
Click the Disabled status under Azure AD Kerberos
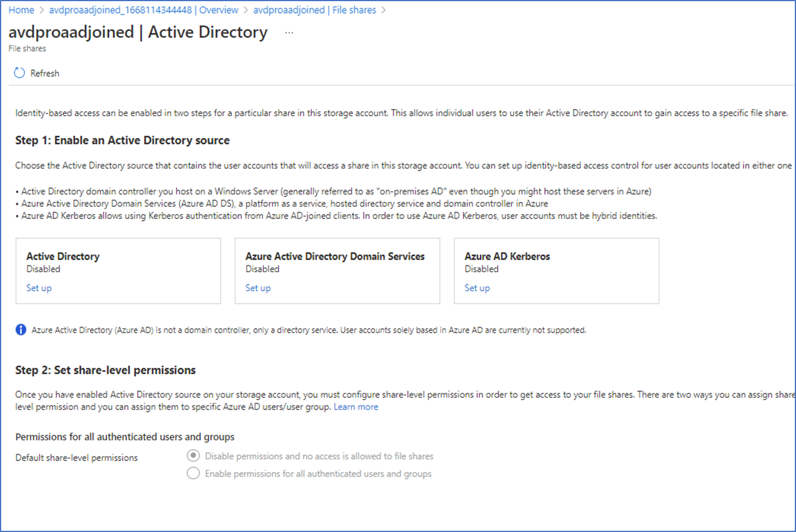(x=482, y=269)
